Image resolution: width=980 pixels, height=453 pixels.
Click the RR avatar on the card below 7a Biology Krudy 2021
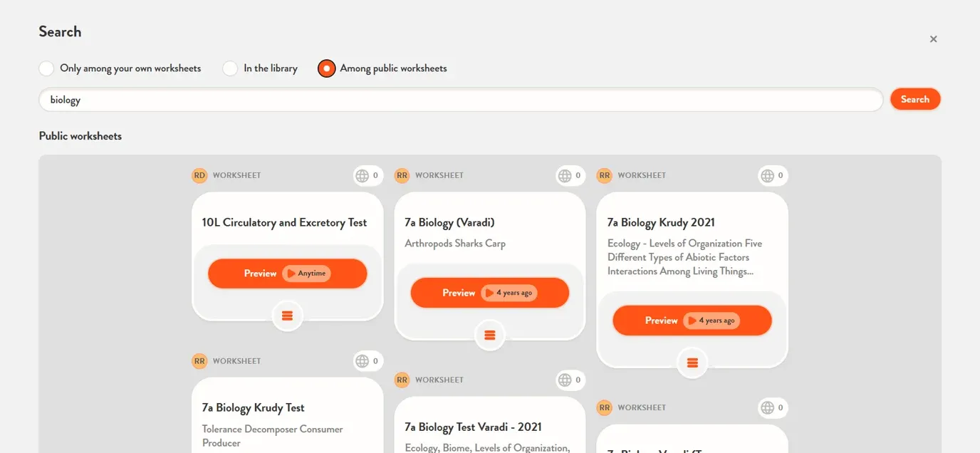pyautogui.click(x=605, y=408)
